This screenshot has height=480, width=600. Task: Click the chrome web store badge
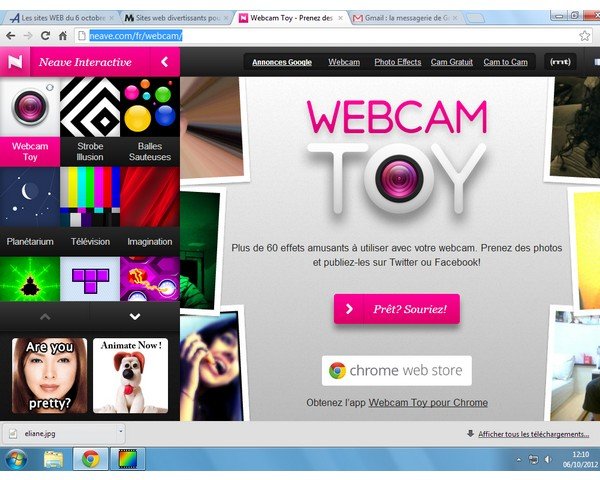coord(397,371)
